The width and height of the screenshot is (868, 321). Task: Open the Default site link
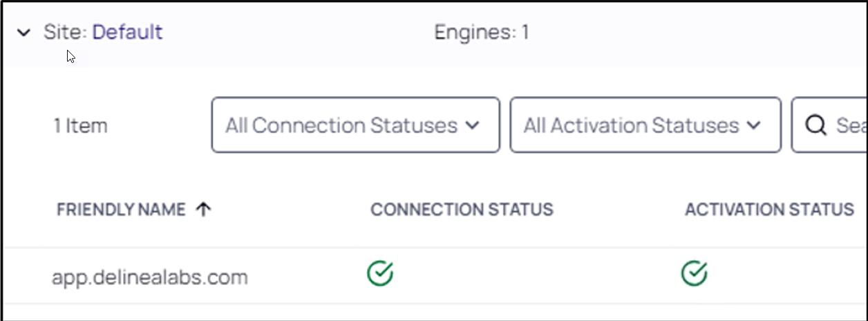128,32
